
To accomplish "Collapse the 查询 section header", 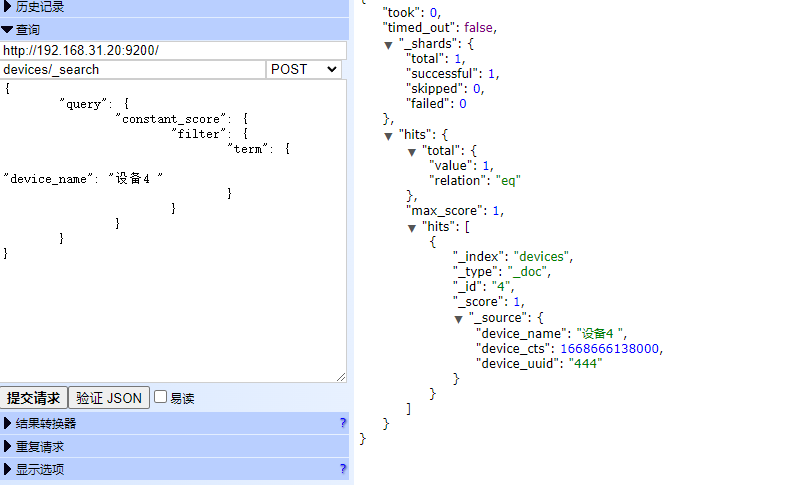I will (28, 30).
